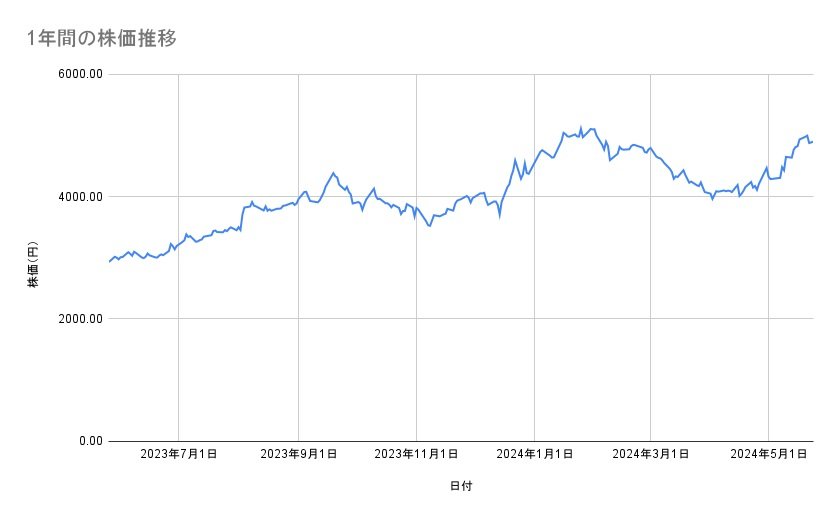Click the line where it crosses the 2023年9月1日 gridline
The width and height of the screenshot is (839, 519).
point(298,199)
